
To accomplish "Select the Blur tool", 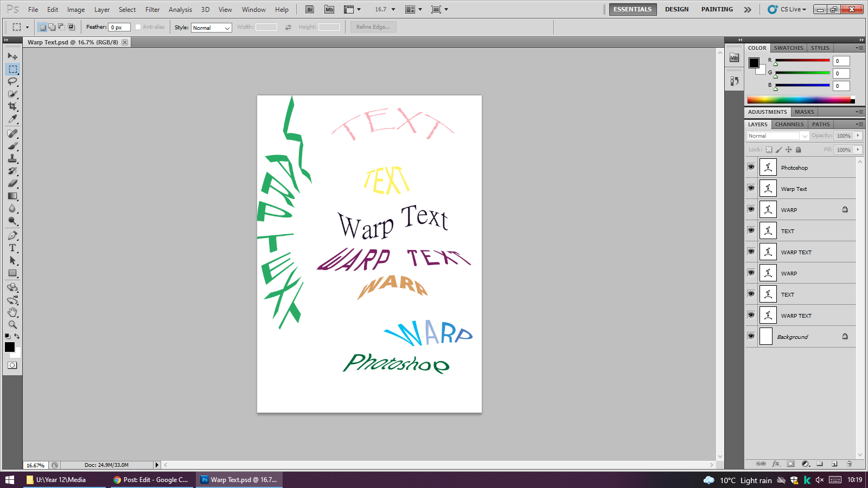I will click(12, 208).
